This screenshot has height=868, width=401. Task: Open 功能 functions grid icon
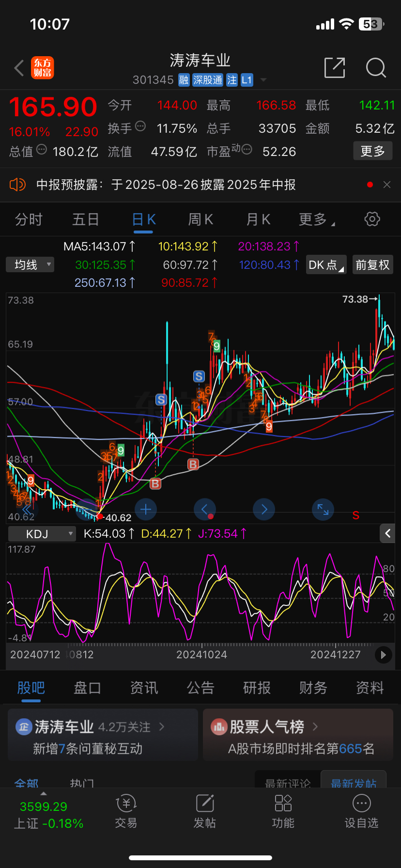(x=283, y=811)
